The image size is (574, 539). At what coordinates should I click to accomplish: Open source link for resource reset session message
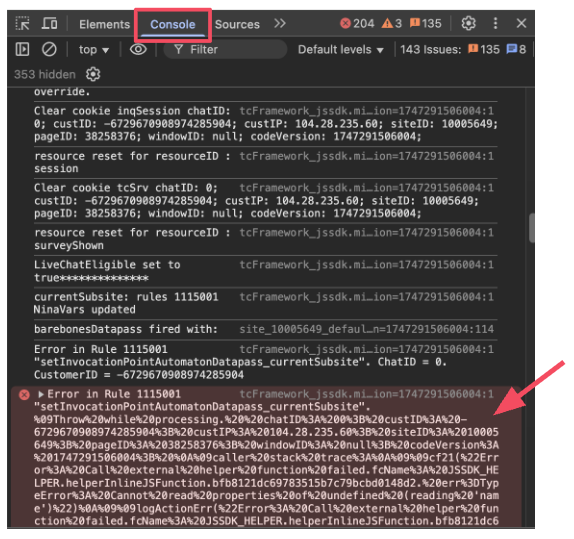point(366,156)
